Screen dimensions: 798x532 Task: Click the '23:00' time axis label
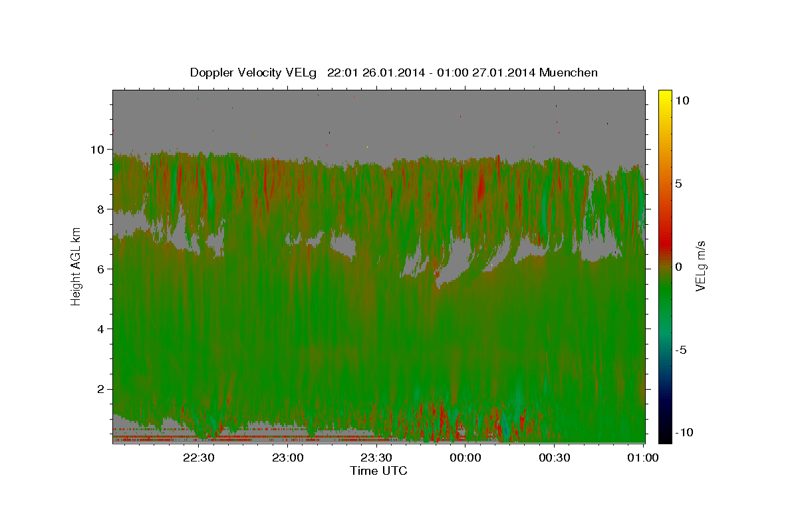288,458
